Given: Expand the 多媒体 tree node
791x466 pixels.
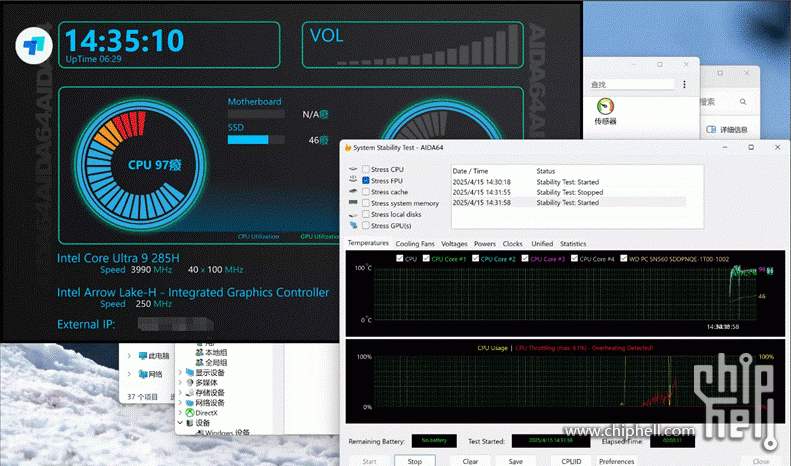Looking at the screenshot, I should click(180, 383).
